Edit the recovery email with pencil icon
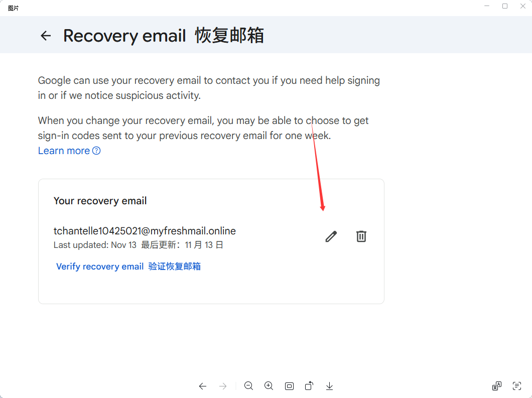The image size is (532, 398). 331,236
